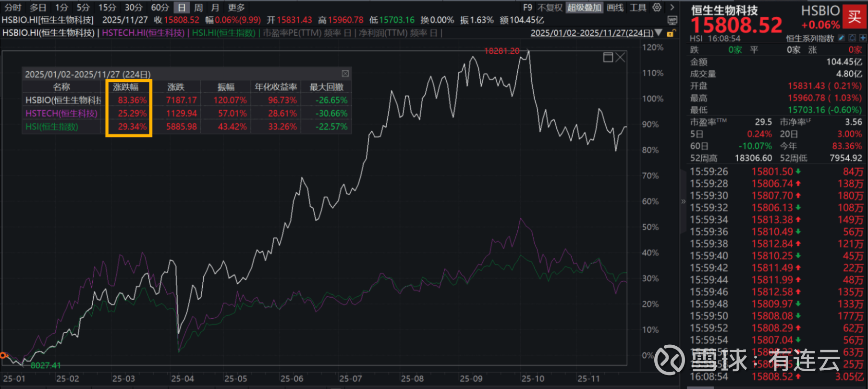
Task: Open chart settings gear icon
Action: pos(657,7)
